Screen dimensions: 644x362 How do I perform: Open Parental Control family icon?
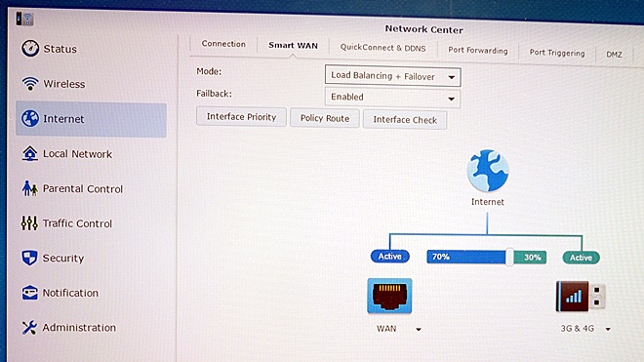[29, 188]
